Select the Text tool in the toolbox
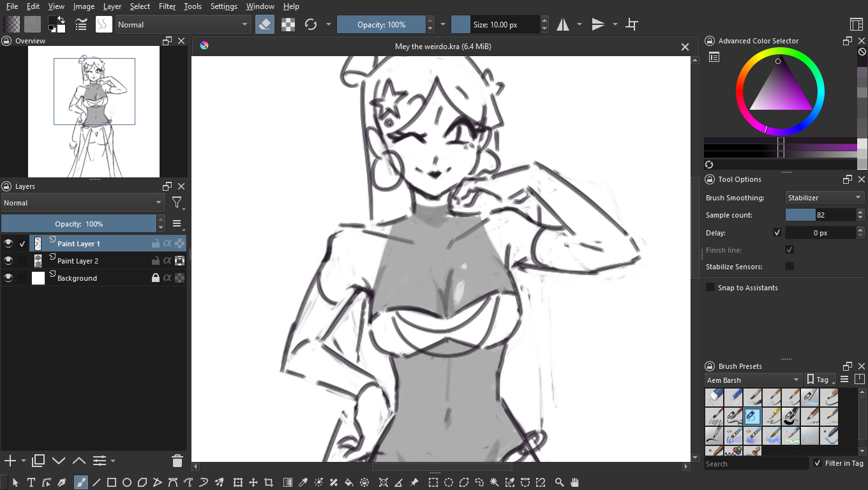The height and width of the screenshot is (490, 868). pyautogui.click(x=31, y=482)
